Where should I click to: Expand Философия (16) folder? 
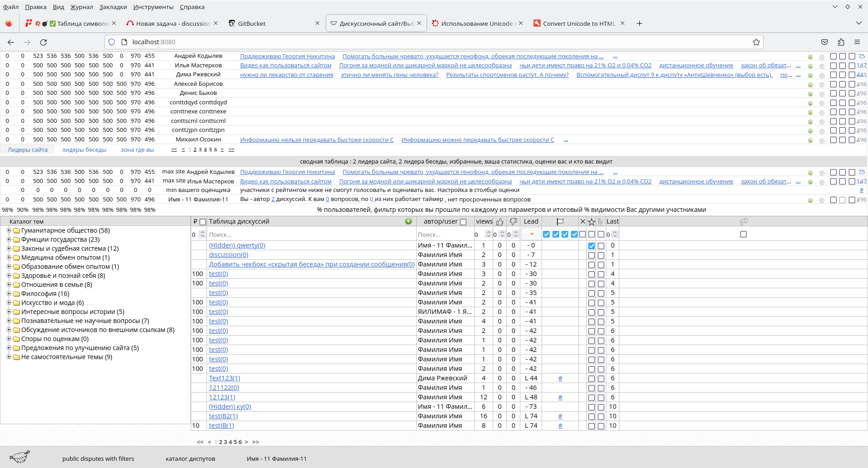9,294
